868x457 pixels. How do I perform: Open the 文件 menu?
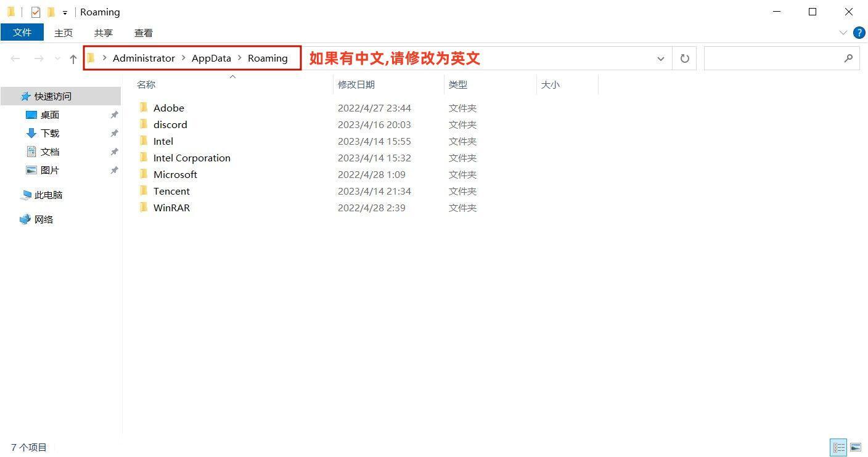[x=22, y=33]
